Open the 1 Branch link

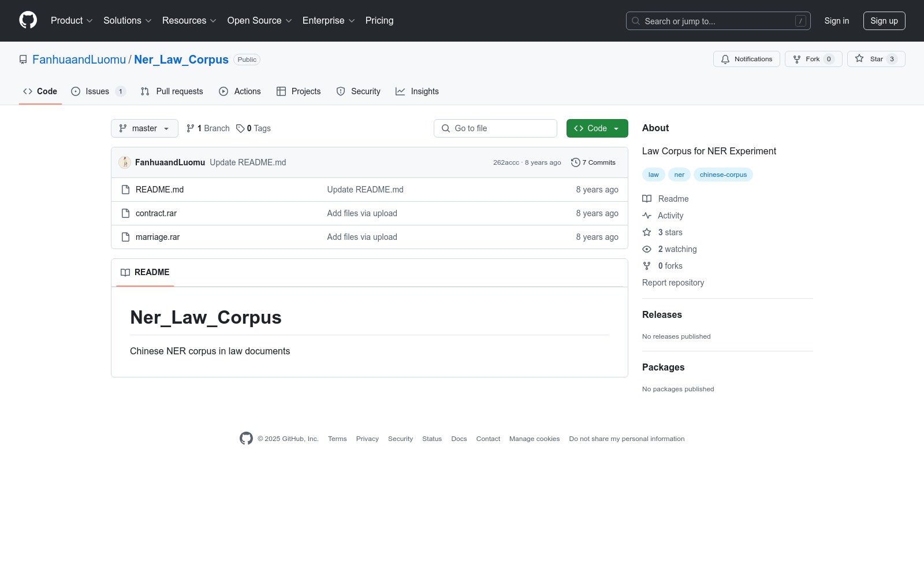click(208, 128)
